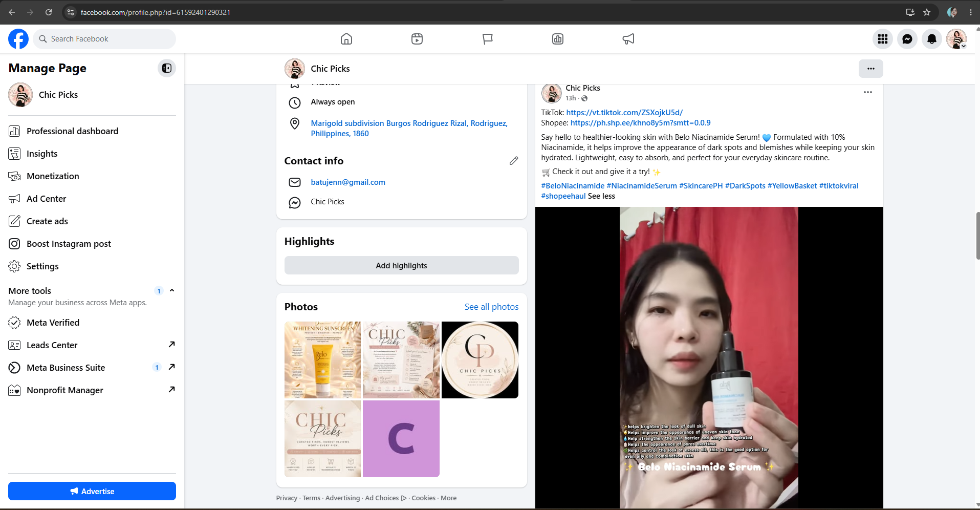This screenshot has height=510, width=980.
Task: Click the Add highlights button
Action: [x=402, y=265]
